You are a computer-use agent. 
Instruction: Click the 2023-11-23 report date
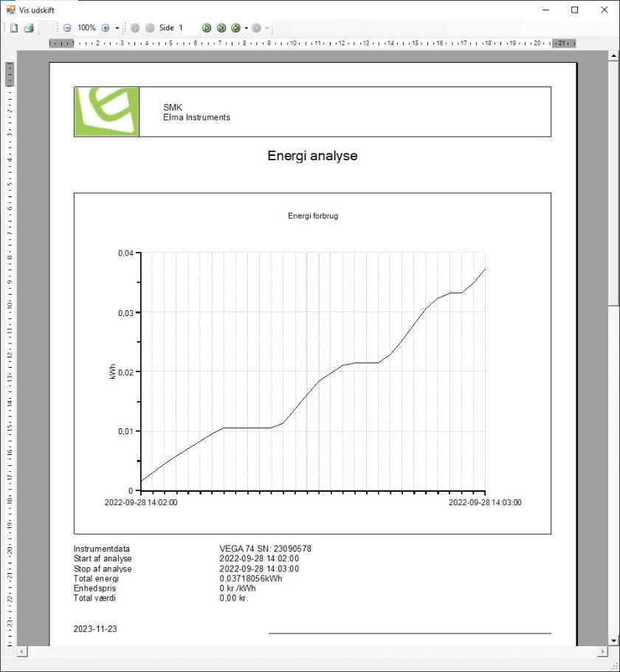point(95,628)
